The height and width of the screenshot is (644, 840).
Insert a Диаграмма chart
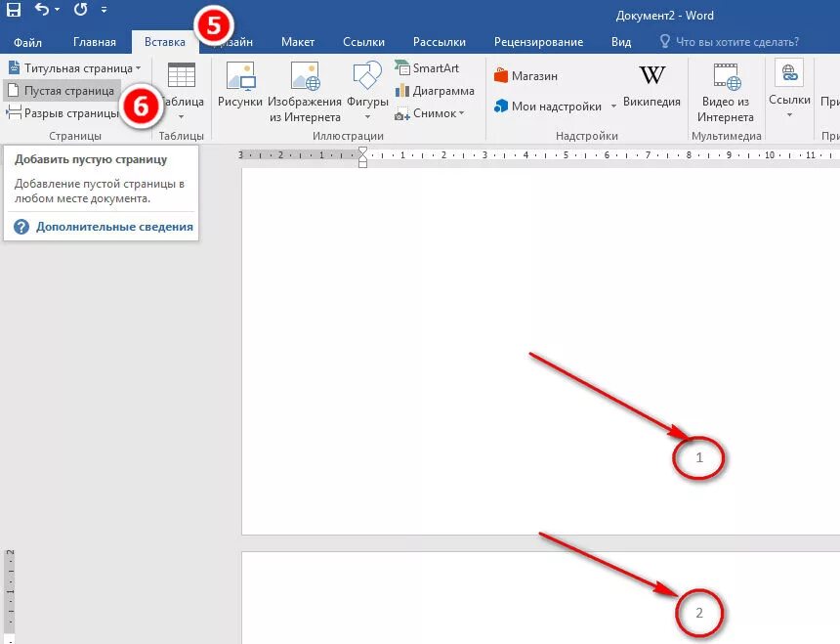pyautogui.click(x=435, y=91)
